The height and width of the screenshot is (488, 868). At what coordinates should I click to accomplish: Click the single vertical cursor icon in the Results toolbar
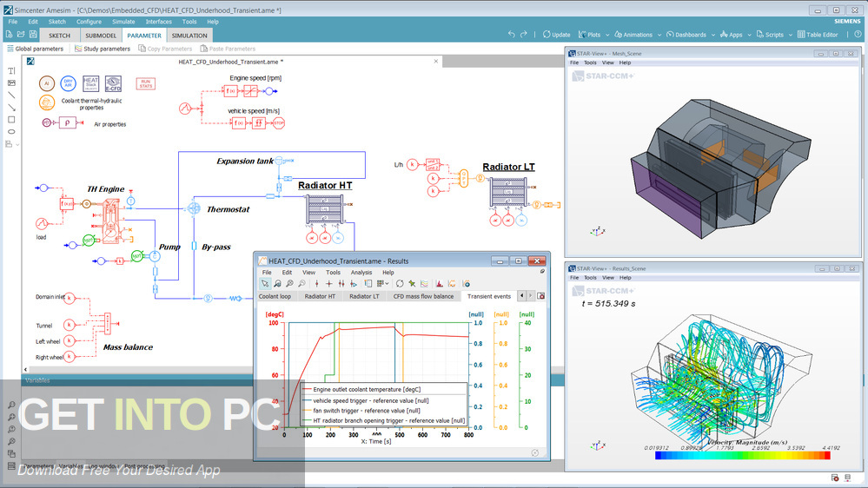click(x=316, y=283)
